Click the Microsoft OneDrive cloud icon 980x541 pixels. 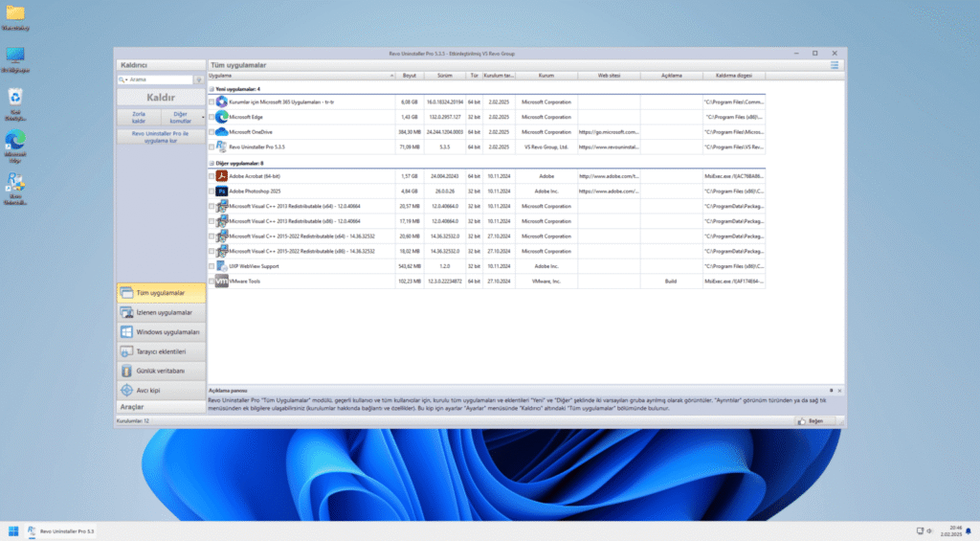[x=221, y=132]
